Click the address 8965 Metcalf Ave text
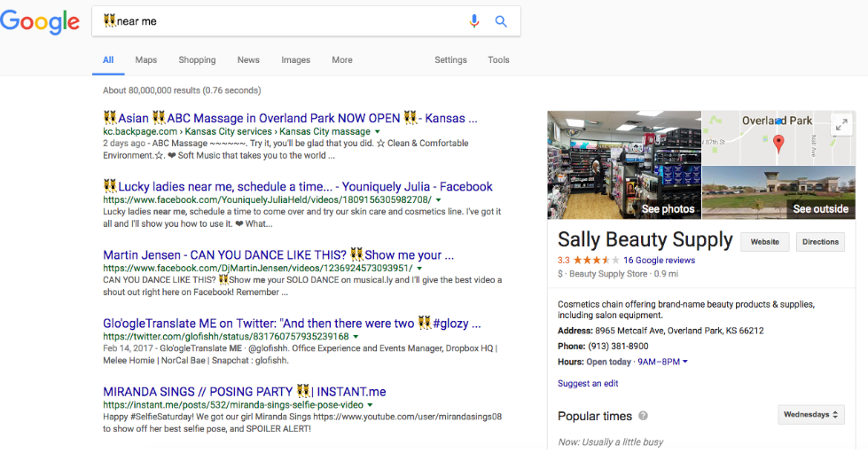Viewport: 868px width, 453px height. (679, 331)
